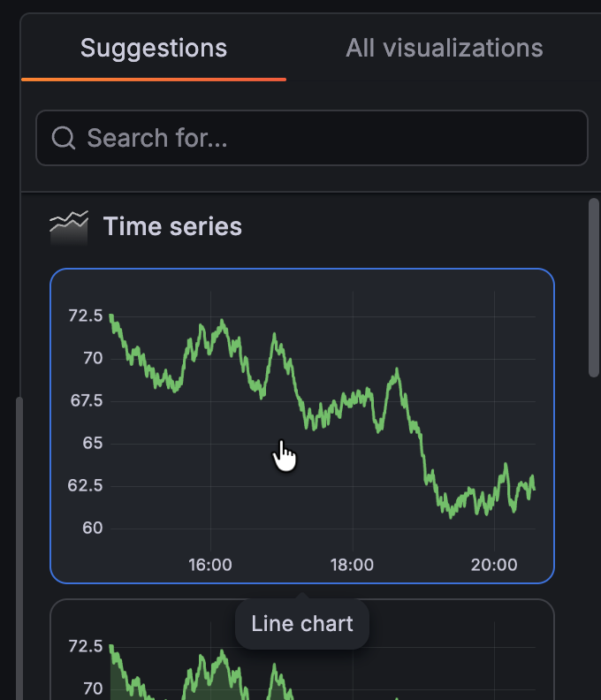Image resolution: width=601 pixels, height=700 pixels.
Task: Click the Time series heading text
Action: click(x=172, y=226)
